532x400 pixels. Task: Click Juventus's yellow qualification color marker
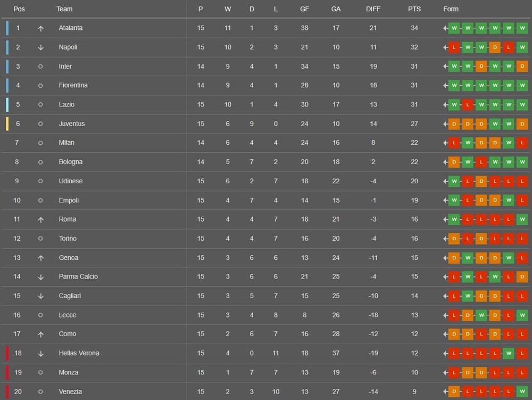(7, 124)
